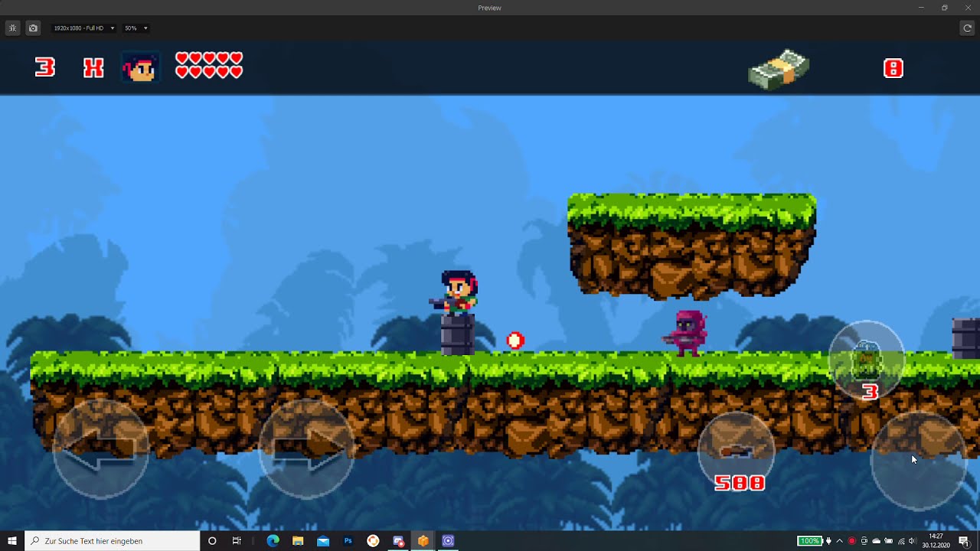Click the lives count 3 in HUD
This screenshot has height=551, width=980.
[45, 67]
